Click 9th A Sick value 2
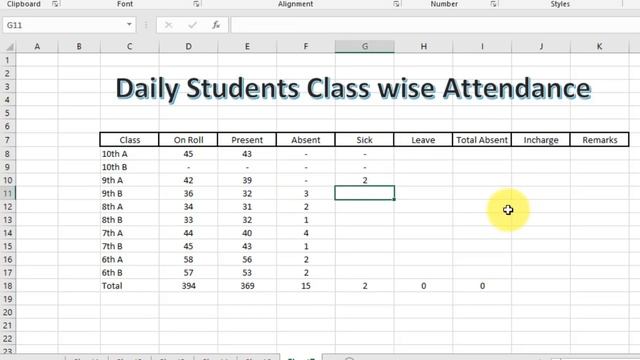The height and width of the screenshot is (360, 640). point(364,180)
